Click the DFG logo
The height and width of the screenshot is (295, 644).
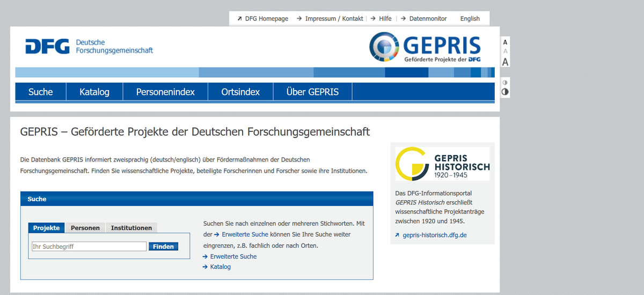click(47, 46)
